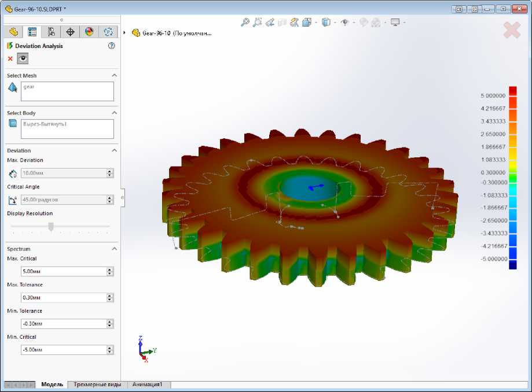
Task: Cancel Deviation Analysis with red X
Action: tap(10, 58)
